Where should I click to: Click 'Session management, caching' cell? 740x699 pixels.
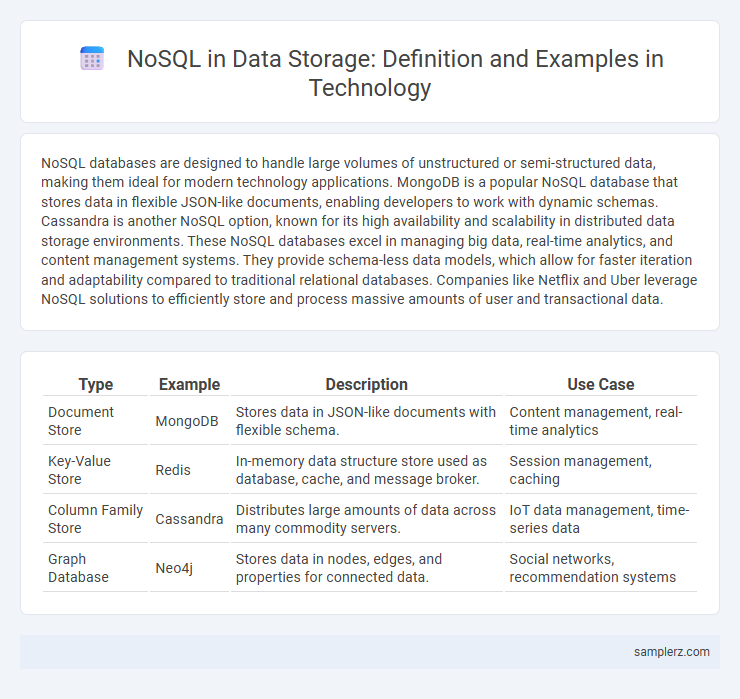coord(600,470)
